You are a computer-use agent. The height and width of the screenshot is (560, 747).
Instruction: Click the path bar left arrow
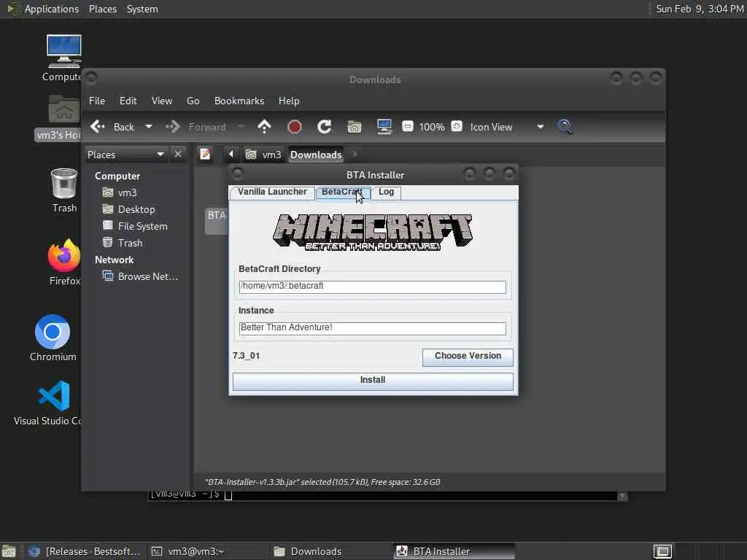(231, 155)
